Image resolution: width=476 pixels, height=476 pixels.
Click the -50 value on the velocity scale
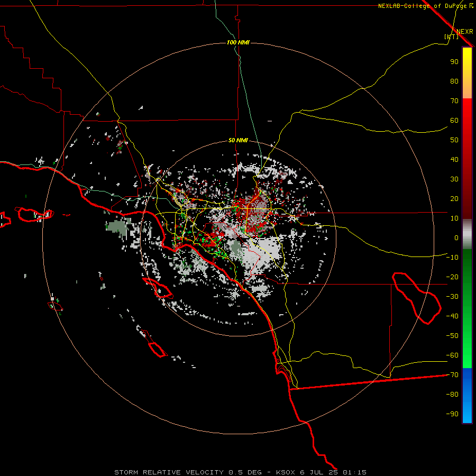tap(452, 336)
